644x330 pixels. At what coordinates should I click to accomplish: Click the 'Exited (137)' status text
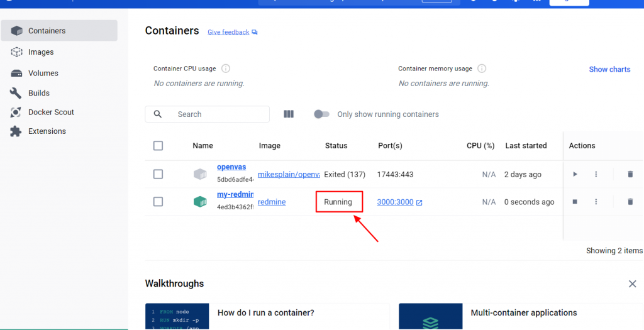[x=345, y=175]
